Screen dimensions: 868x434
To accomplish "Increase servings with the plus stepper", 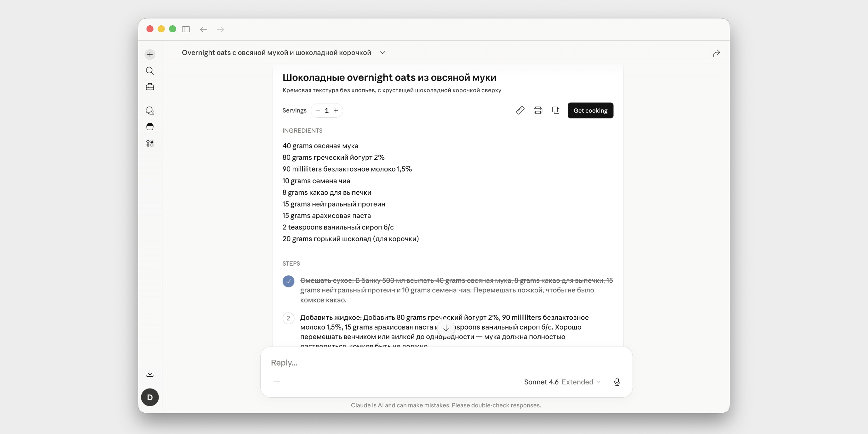I will click(x=336, y=110).
